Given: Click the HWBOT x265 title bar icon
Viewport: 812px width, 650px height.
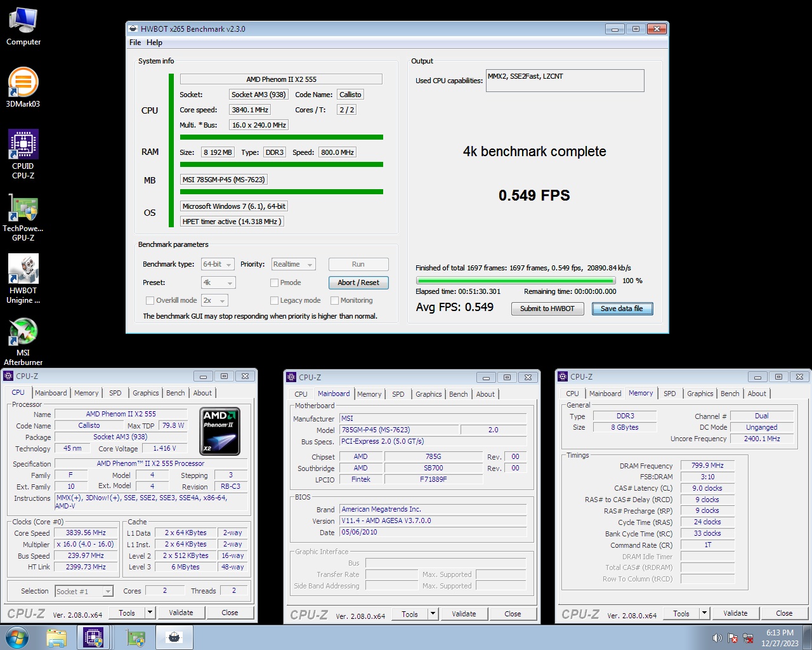Looking at the screenshot, I should 133,29.
